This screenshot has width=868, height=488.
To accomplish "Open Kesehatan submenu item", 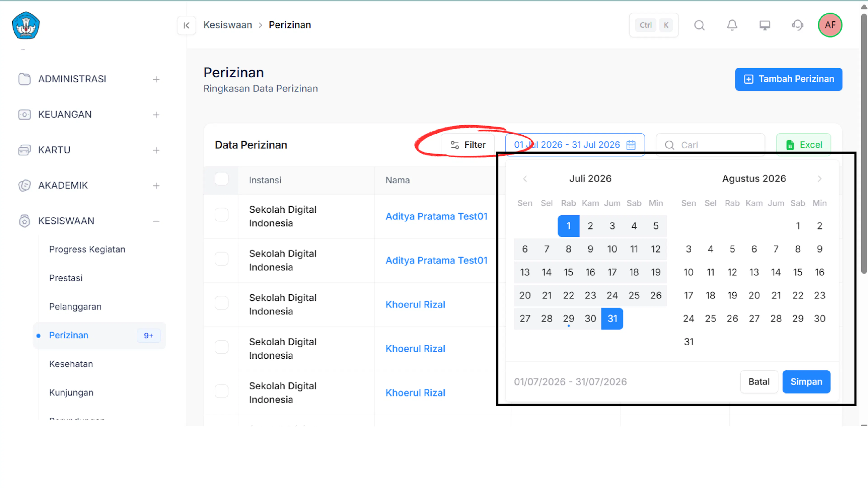I will pyautogui.click(x=71, y=364).
